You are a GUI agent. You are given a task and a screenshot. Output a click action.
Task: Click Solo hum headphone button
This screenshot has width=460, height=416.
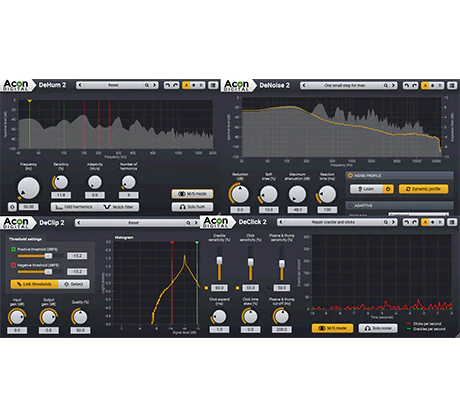point(192,207)
